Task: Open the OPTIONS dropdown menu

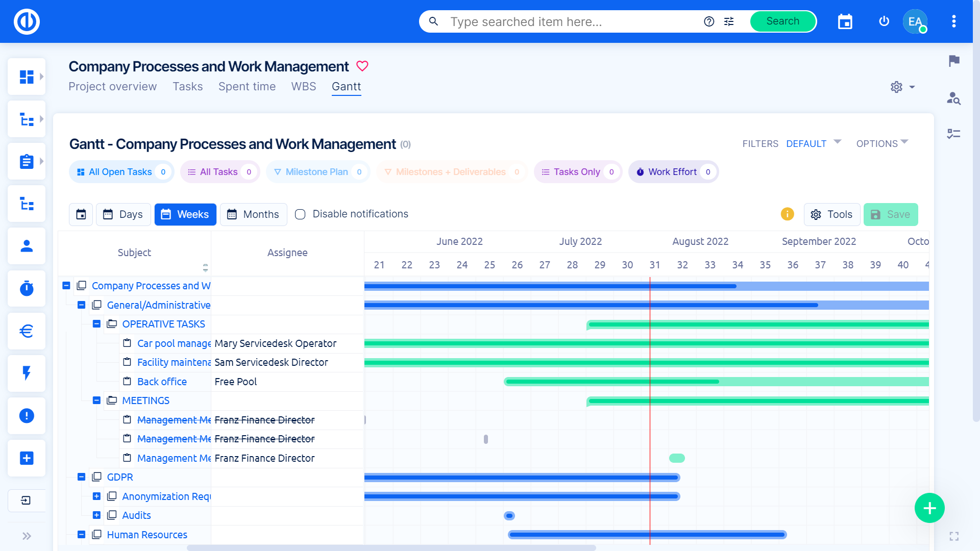Action: pyautogui.click(x=883, y=143)
